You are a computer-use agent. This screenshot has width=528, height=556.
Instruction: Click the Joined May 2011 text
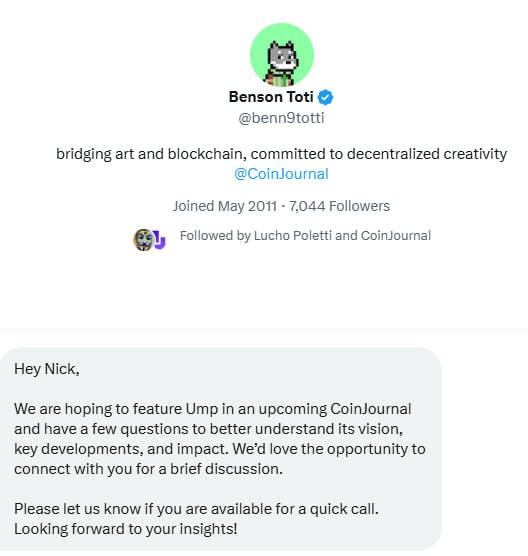point(224,206)
